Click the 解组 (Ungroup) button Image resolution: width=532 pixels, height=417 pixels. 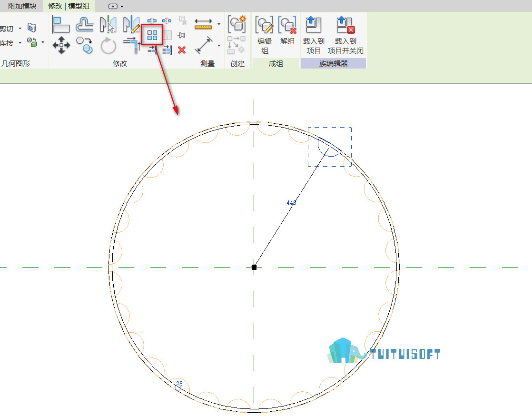pos(287,30)
